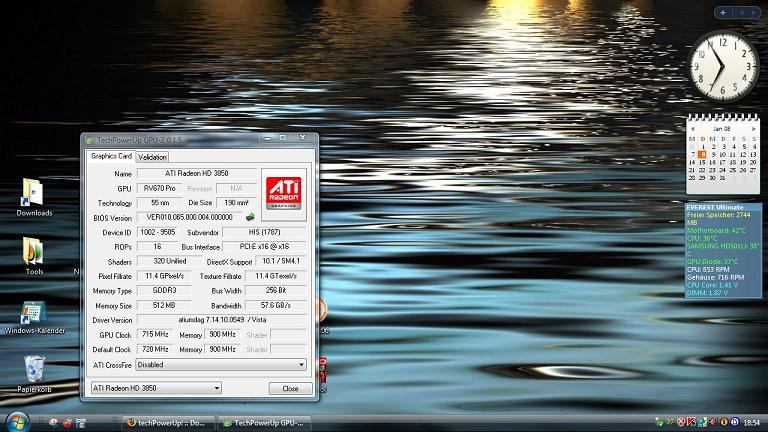Minimize the GPU-Z window
Image resolution: width=768 pixels, height=432 pixels.
click(x=267, y=138)
